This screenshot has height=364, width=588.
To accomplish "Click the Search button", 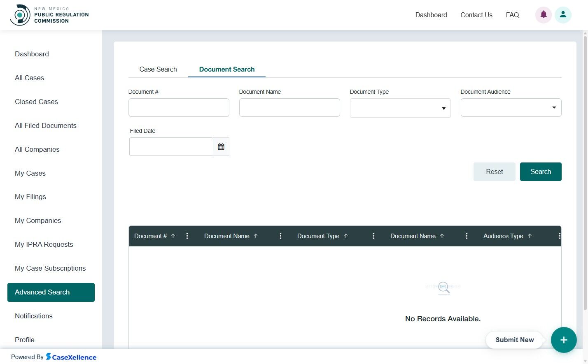I will 541,172.
